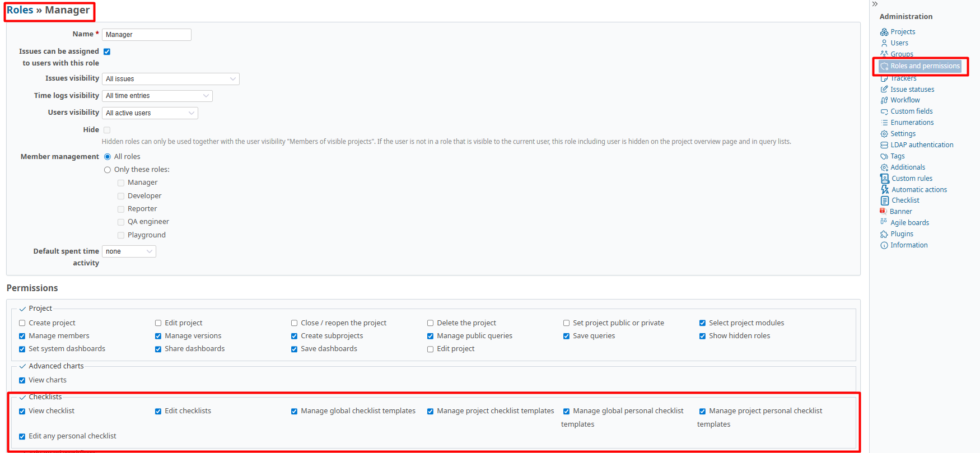
Task: Click the Custom rules icon
Action: click(x=885, y=179)
